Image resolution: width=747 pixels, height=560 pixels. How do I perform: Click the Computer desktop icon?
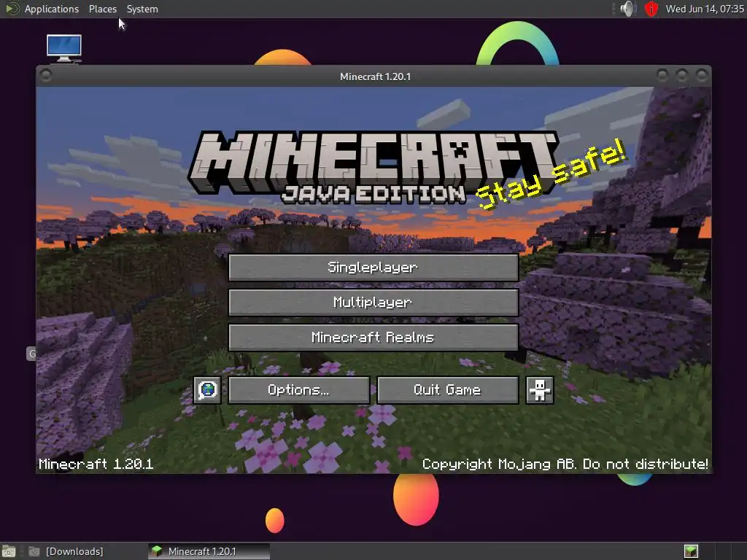click(64, 49)
